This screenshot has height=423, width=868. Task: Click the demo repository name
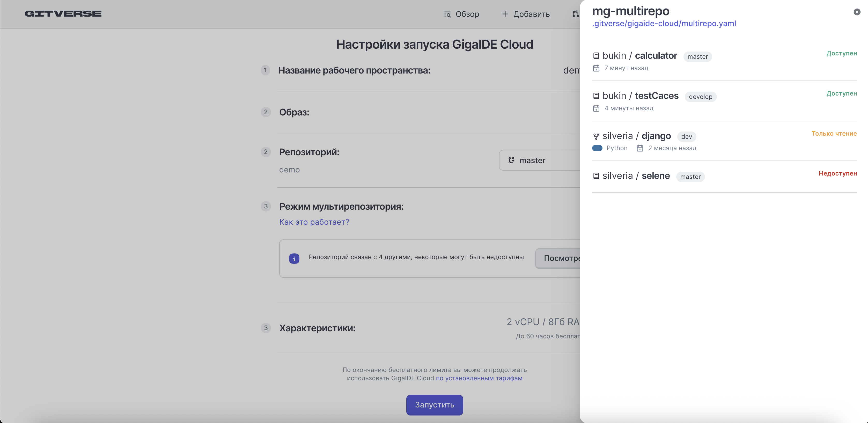289,170
